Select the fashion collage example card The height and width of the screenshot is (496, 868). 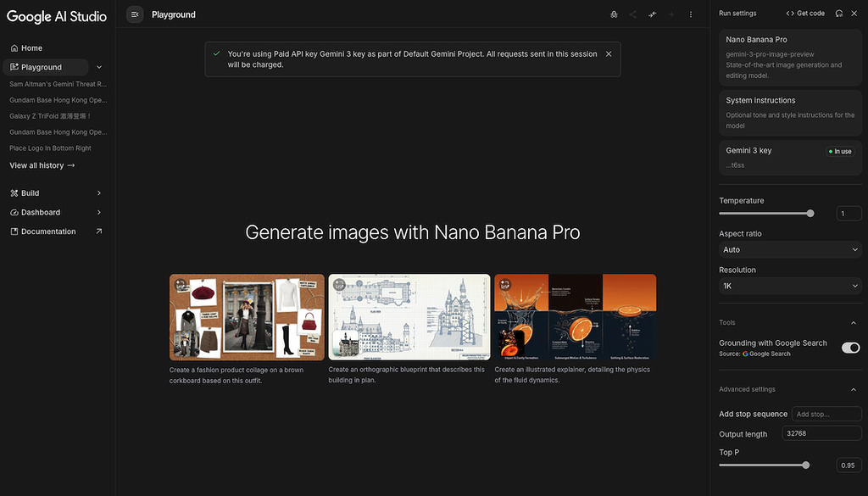click(x=247, y=317)
